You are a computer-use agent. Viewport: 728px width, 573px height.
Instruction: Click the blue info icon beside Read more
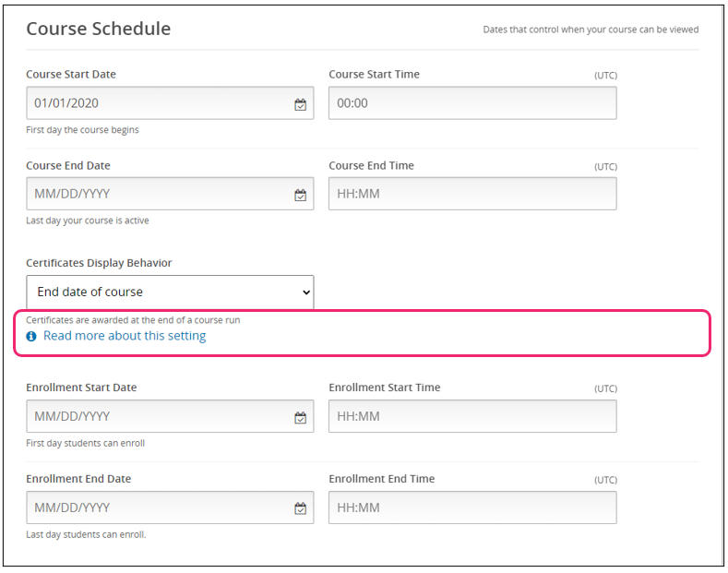pyautogui.click(x=31, y=337)
